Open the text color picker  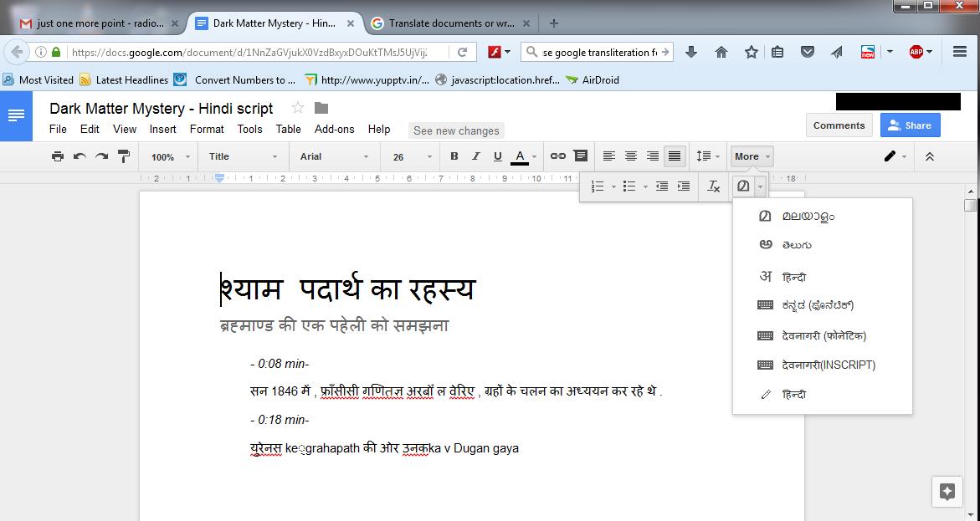(520, 156)
